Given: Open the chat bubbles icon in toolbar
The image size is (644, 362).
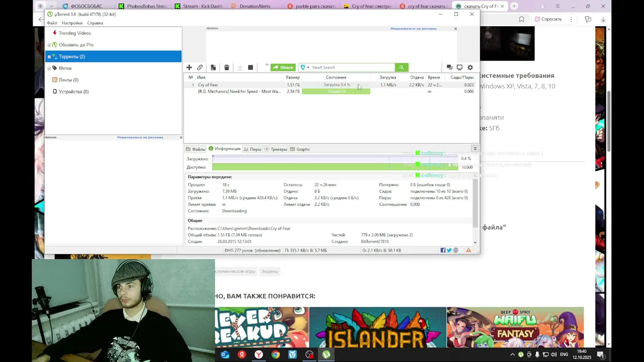Looking at the screenshot, I should click(449, 67).
